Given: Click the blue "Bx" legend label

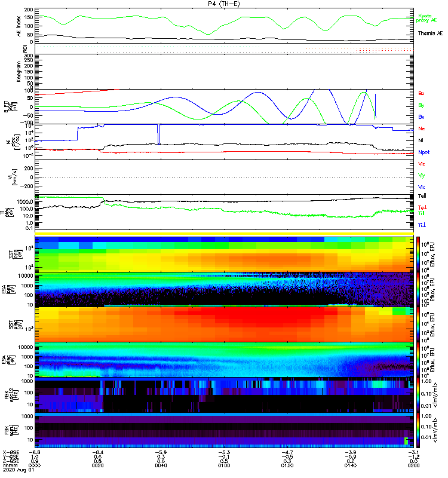Looking at the screenshot, I should pyautogui.click(x=421, y=117).
